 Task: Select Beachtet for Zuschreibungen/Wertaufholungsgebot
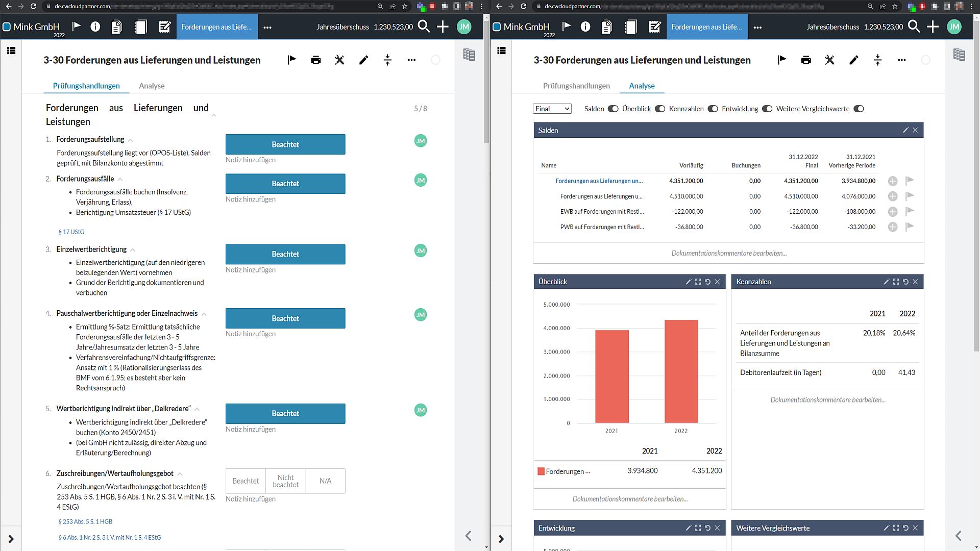246,481
